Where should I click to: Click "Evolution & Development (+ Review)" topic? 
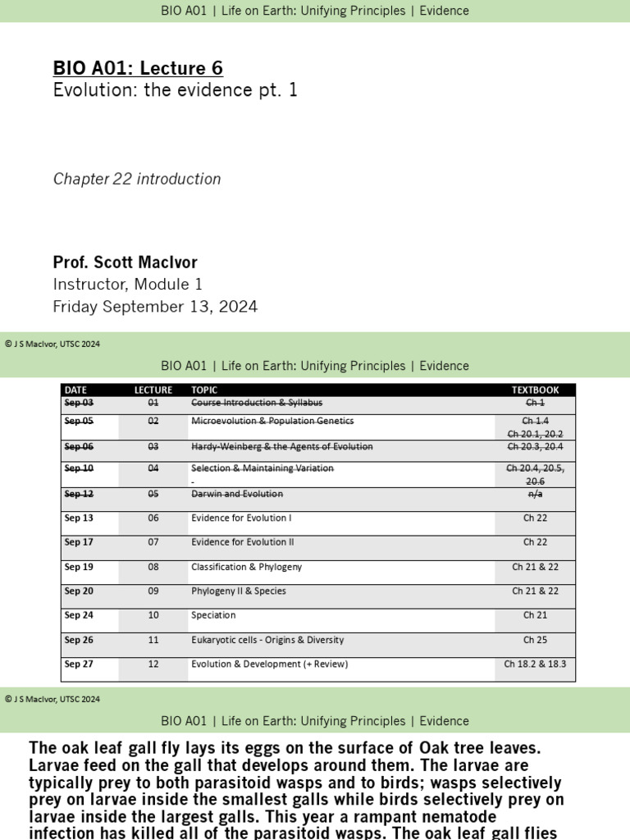pos(269,664)
